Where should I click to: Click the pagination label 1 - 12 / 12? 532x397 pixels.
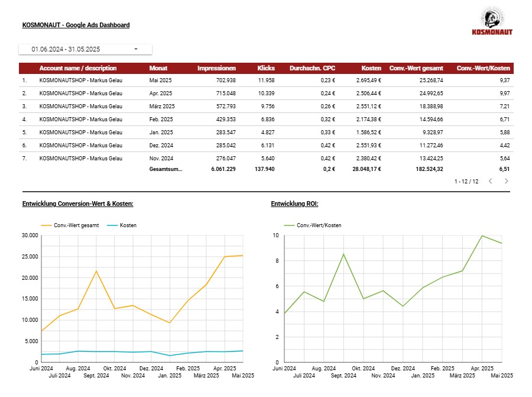[466, 182]
